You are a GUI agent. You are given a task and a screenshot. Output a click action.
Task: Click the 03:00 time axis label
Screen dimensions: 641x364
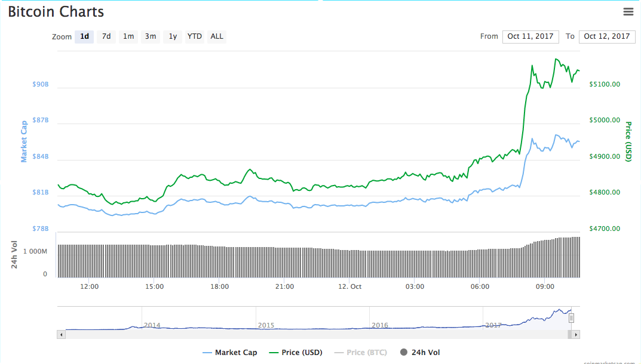coord(415,286)
